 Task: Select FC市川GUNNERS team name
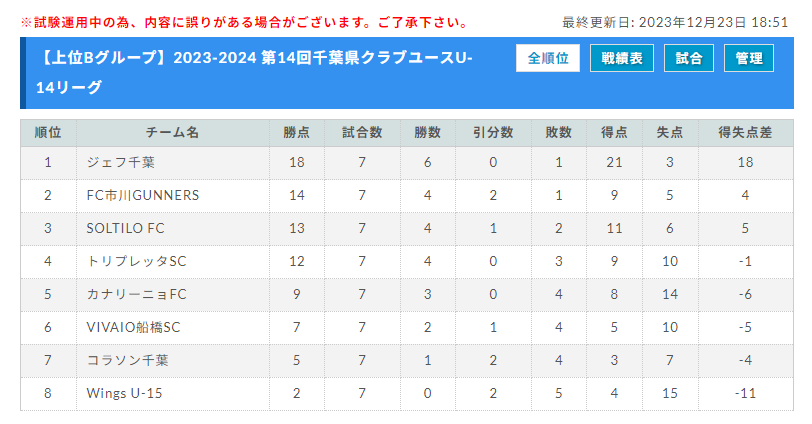pos(142,195)
